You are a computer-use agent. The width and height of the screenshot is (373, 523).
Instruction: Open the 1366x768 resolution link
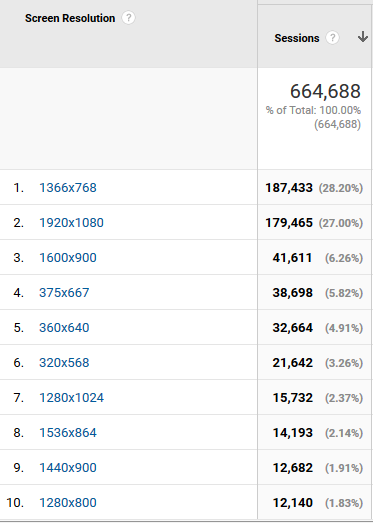tap(68, 188)
